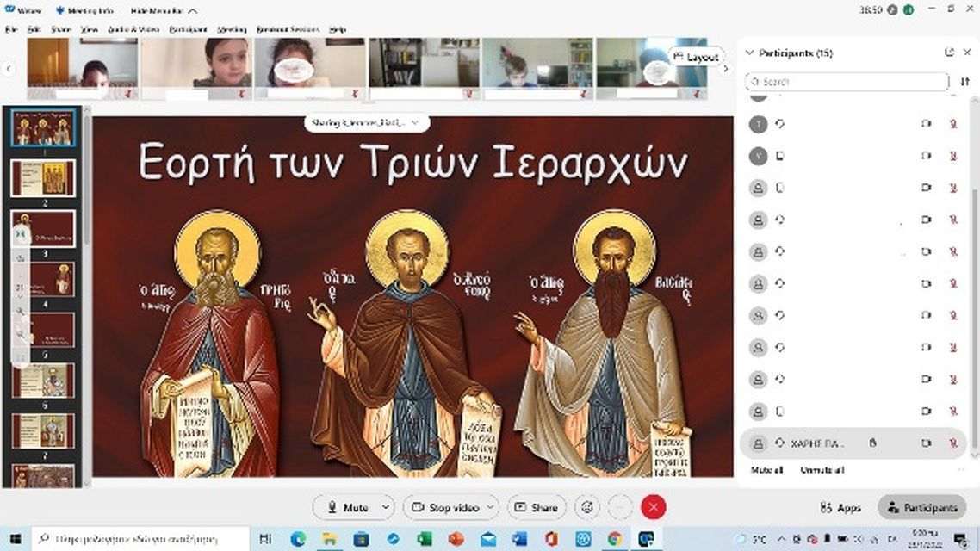Select slide thumbnail 6

tap(43, 380)
